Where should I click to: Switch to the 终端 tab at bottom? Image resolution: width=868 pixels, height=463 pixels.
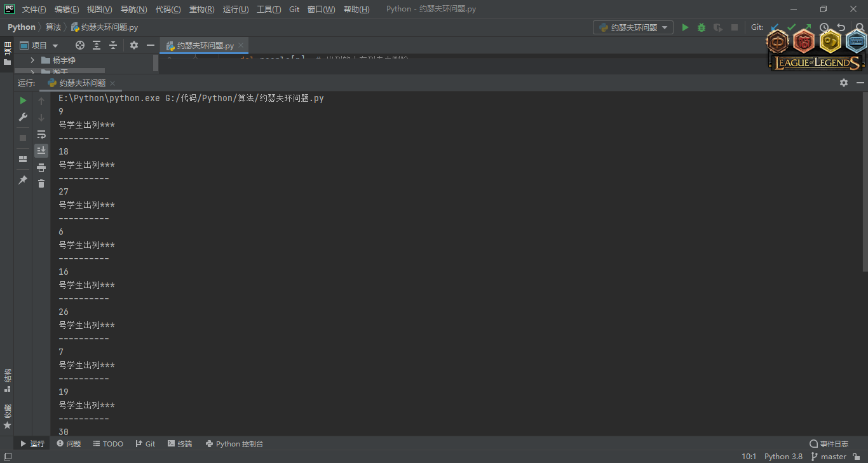[180, 444]
